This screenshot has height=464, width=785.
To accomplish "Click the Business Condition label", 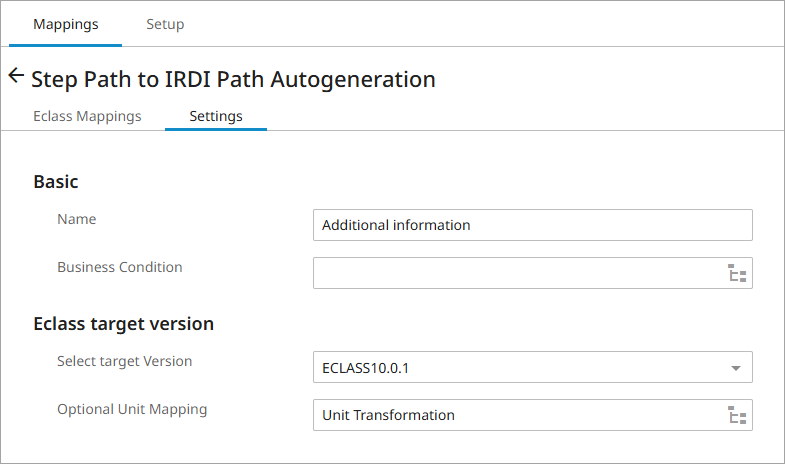I will click(x=120, y=267).
